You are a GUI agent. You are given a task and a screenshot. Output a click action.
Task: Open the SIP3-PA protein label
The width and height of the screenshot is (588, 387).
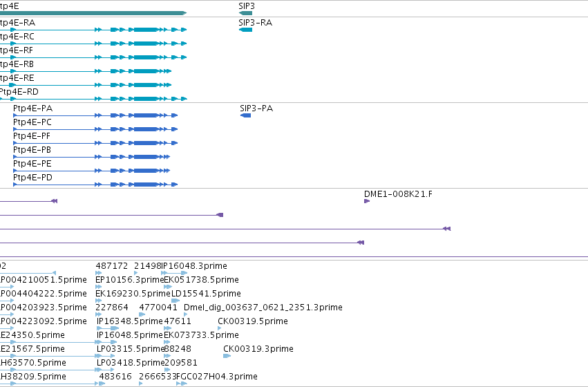pos(256,108)
